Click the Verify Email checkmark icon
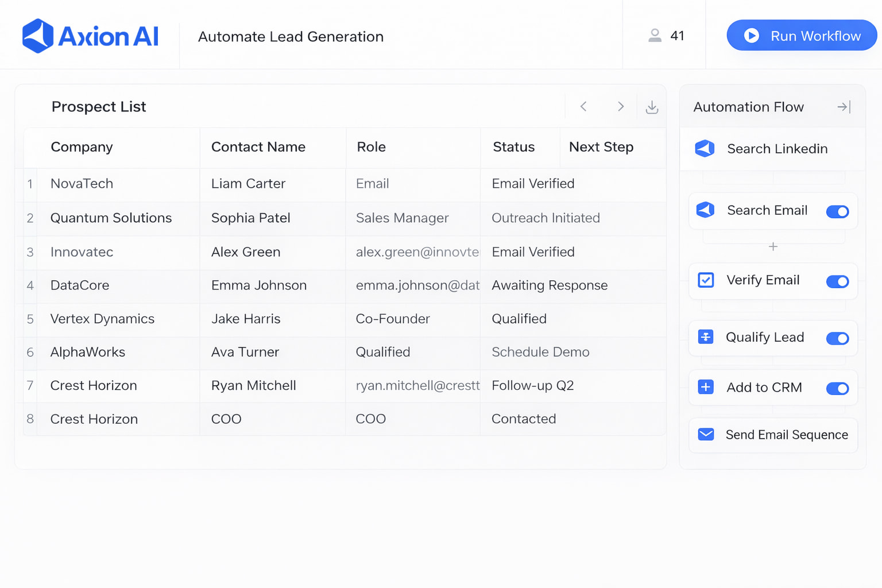 [x=705, y=281]
